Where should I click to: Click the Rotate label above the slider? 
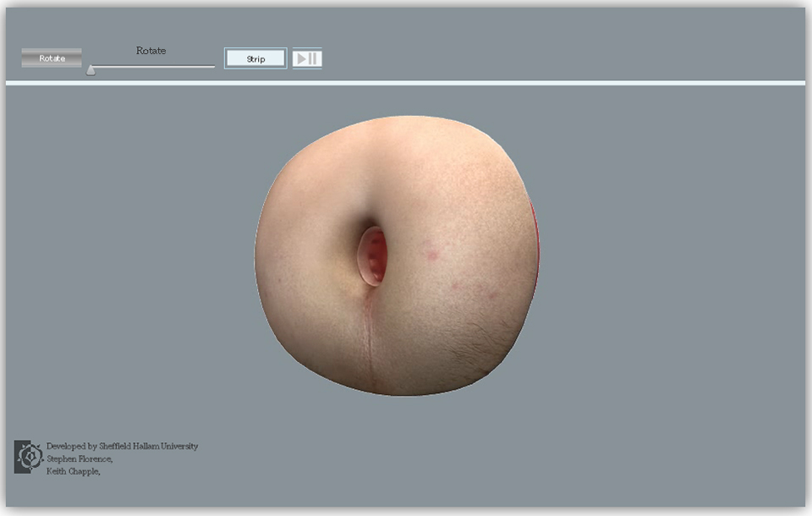151,51
